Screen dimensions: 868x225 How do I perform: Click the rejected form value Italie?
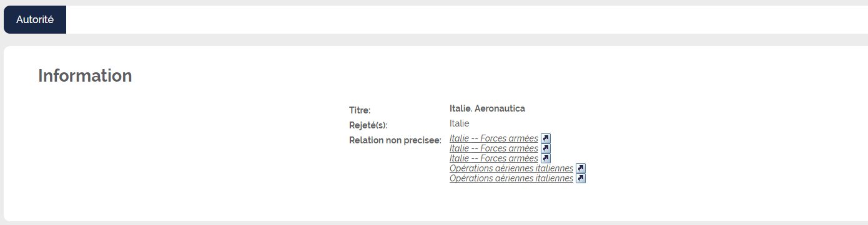(459, 123)
